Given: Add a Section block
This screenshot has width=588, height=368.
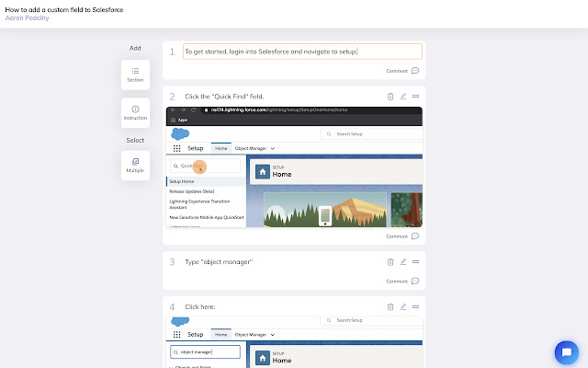Looking at the screenshot, I should coord(135,75).
